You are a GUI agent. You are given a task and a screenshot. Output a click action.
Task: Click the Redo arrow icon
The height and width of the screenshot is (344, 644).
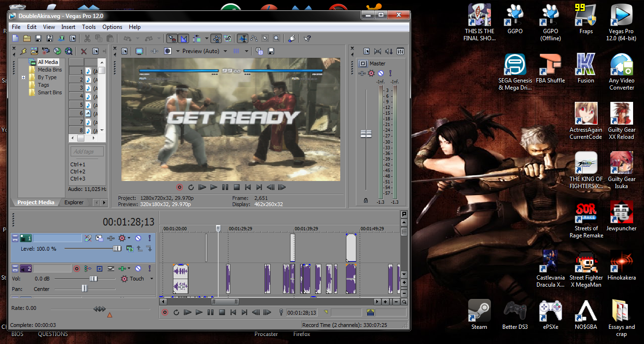click(x=149, y=38)
